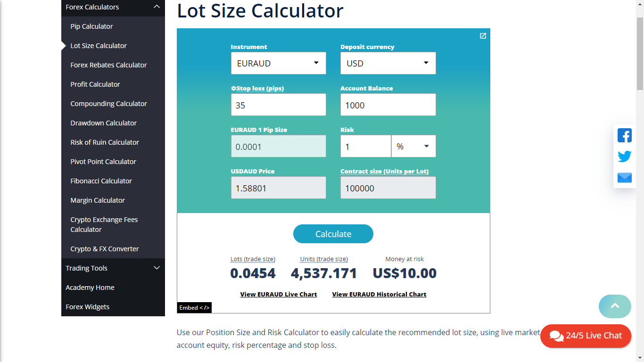The height and width of the screenshot is (362, 644).
Task: Click the Embed code button
Action: pyautogui.click(x=194, y=308)
